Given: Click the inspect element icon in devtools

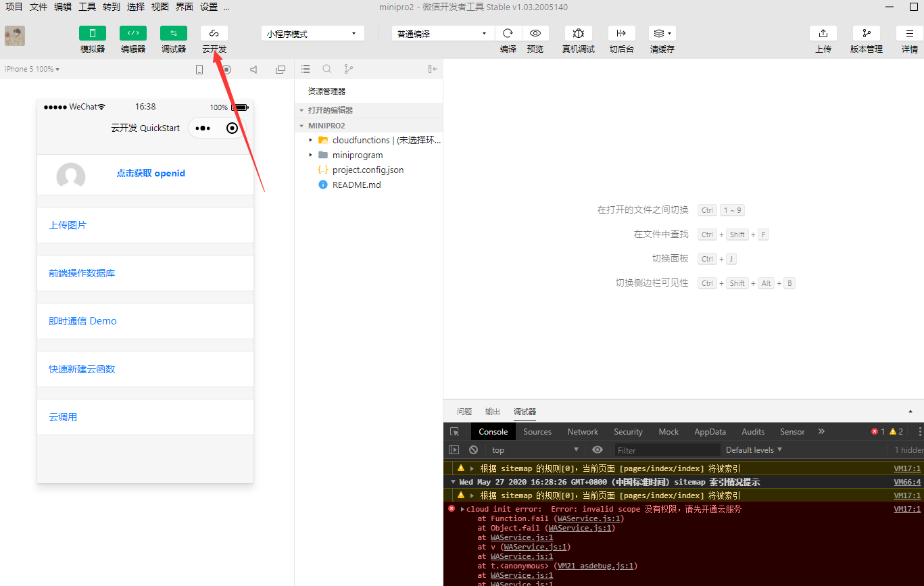Looking at the screenshot, I should tap(455, 431).
